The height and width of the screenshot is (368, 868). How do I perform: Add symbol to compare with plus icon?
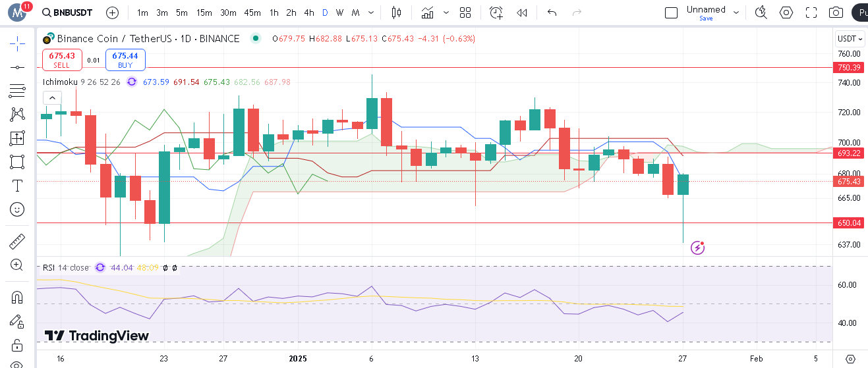coord(112,13)
